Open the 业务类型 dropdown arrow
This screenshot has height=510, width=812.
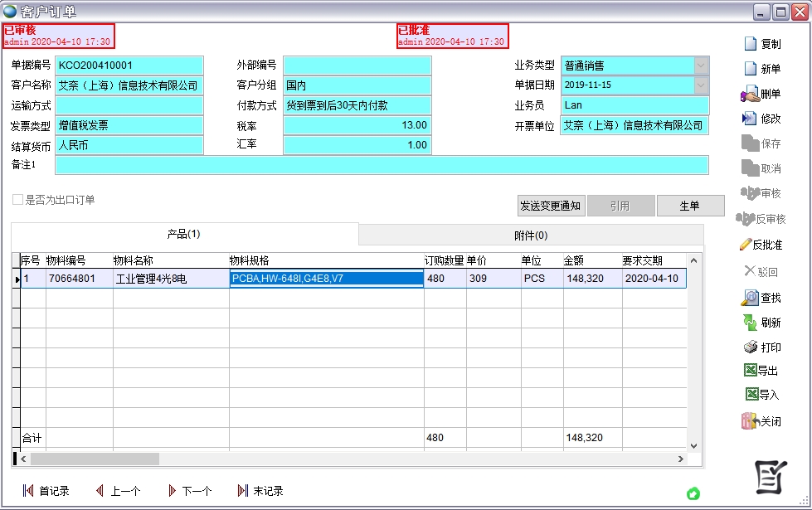tap(701, 66)
